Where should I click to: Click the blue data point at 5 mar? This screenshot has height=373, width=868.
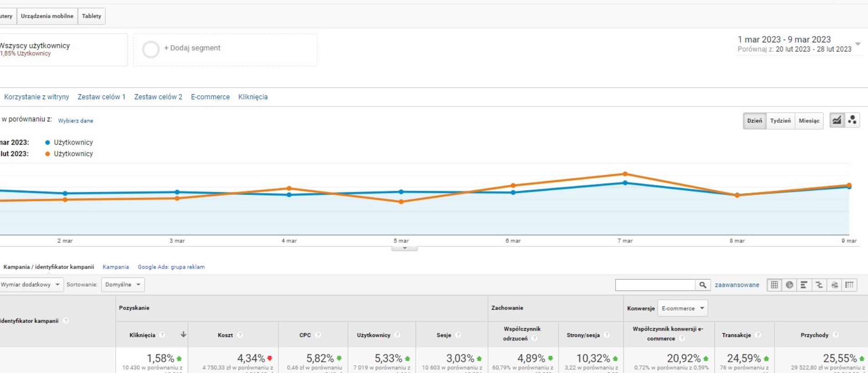point(401,192)
